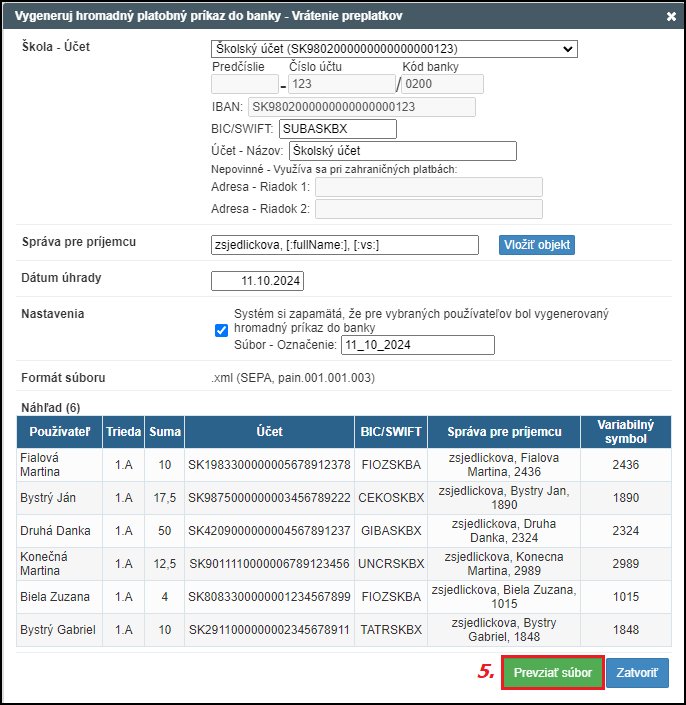Click variable symbol 1015

pos(626,597)
